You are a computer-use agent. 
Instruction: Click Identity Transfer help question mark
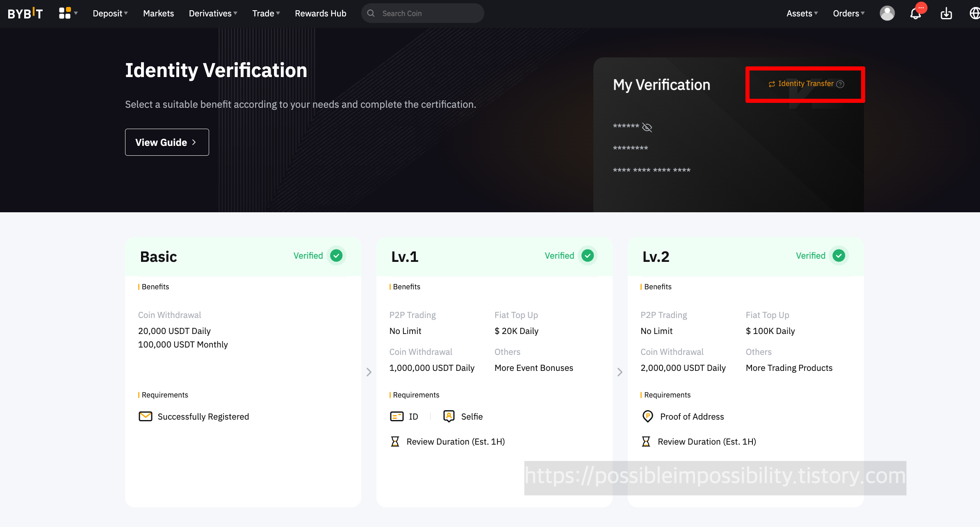click(x=840, y=84)
